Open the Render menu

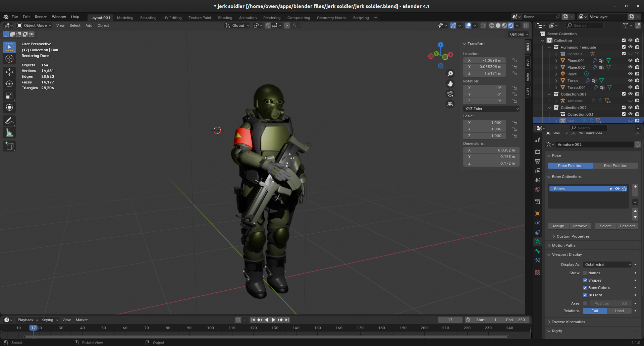pyautogui.click(x=41, y=17)
